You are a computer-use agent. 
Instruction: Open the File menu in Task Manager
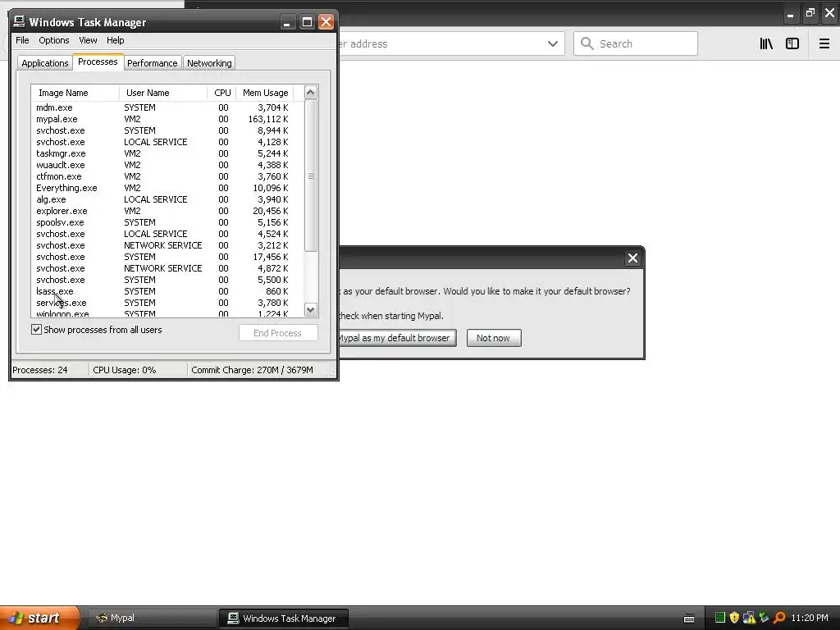click(x=22, y=40)
